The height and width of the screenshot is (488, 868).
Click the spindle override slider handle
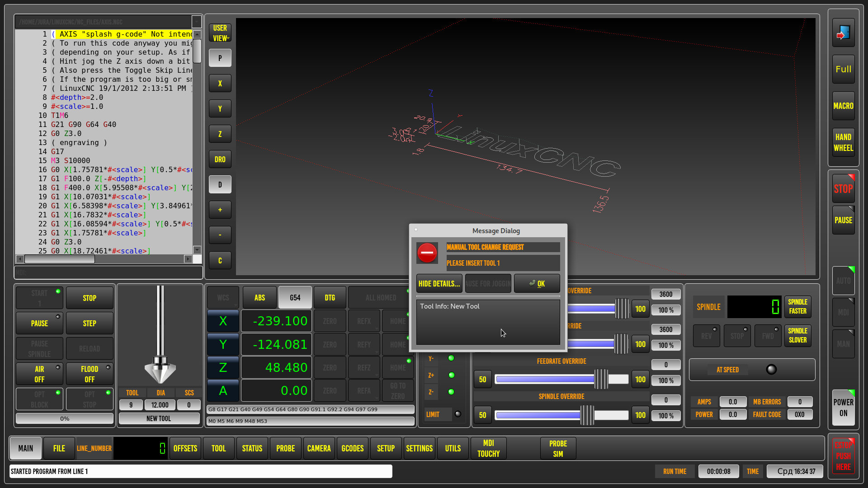point(587,415)
